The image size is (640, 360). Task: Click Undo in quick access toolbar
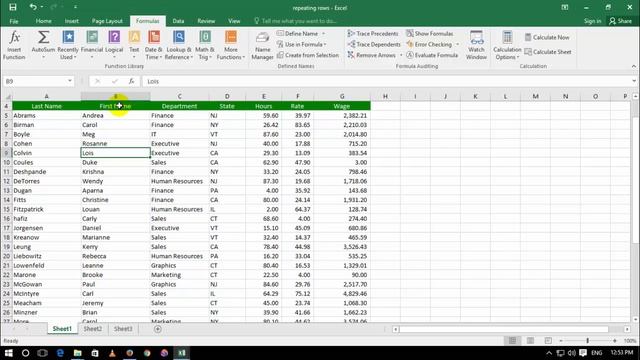pyautogui.click(x=33, y=7)
